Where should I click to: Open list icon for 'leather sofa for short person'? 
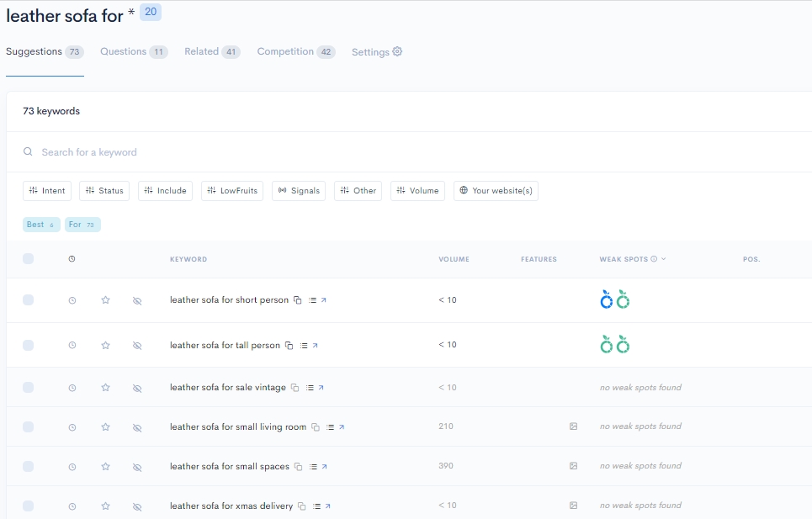tap(312, 300)
